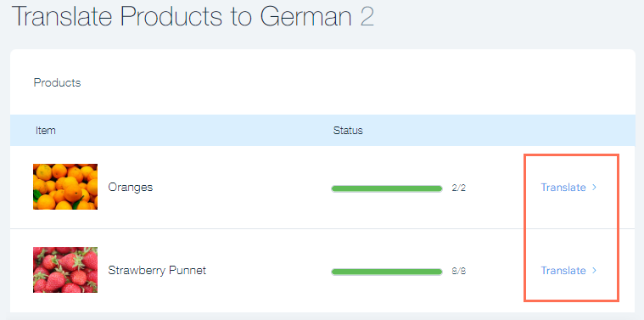The height and width of the screenshot is (320, 644).
Task: Click the chevron arrow beside Strawberry Punnet Translate
Action: pos(594,270)
